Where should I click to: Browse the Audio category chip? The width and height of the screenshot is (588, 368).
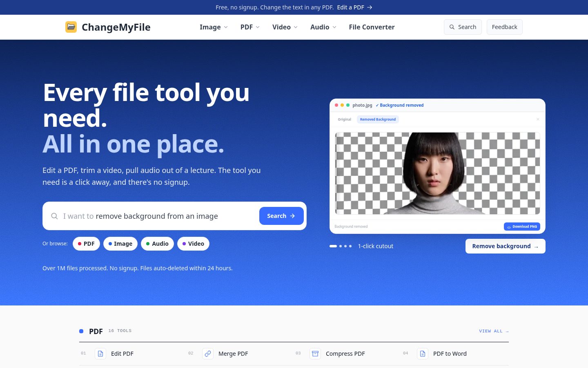(x=157, y=244)
